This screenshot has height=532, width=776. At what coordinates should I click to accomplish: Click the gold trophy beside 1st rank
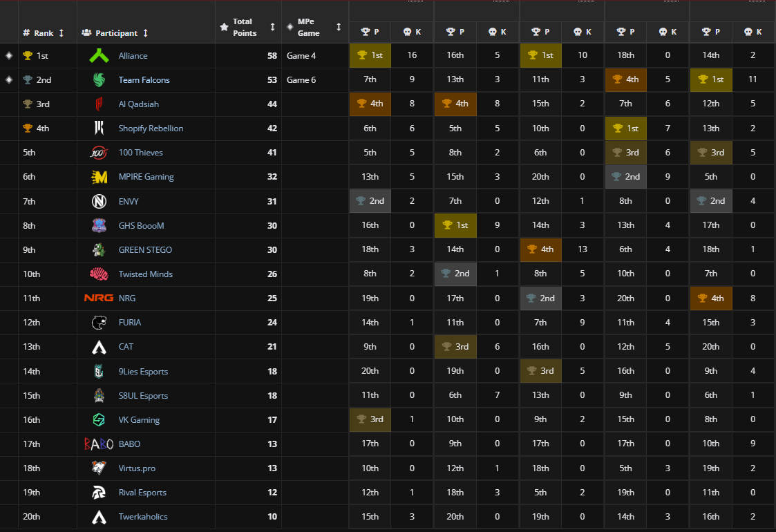click(x=28, y=55)
